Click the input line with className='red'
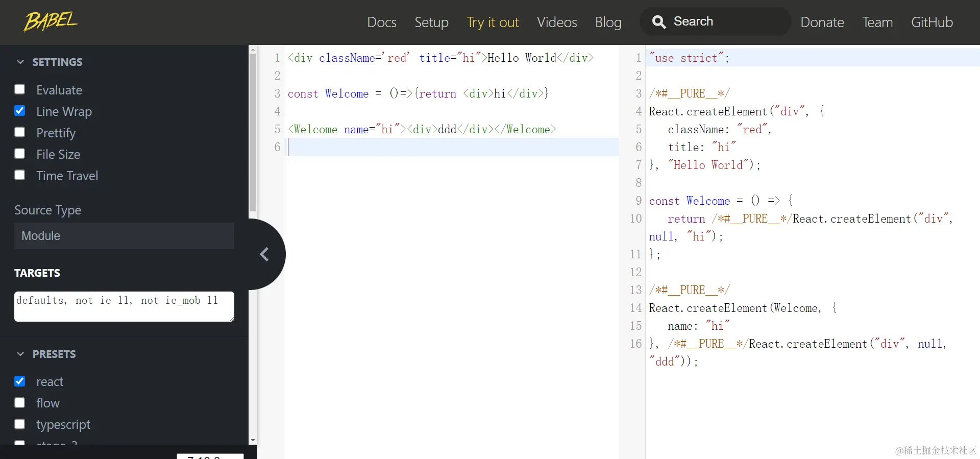The image size is (980, 459). [440, 58]
